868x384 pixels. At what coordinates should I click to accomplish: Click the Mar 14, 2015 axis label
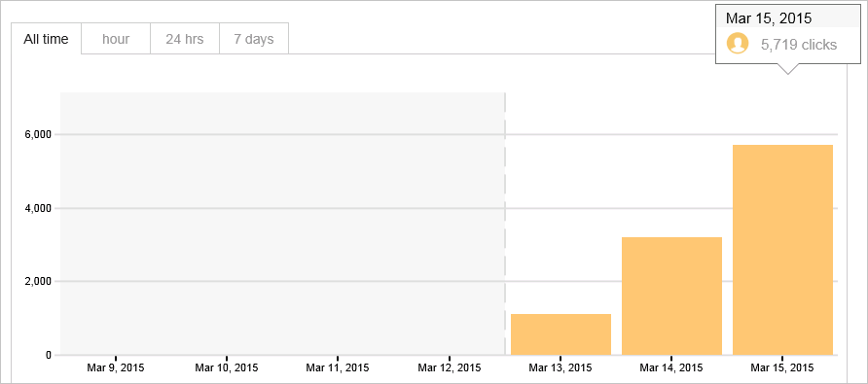coord(670,367)
